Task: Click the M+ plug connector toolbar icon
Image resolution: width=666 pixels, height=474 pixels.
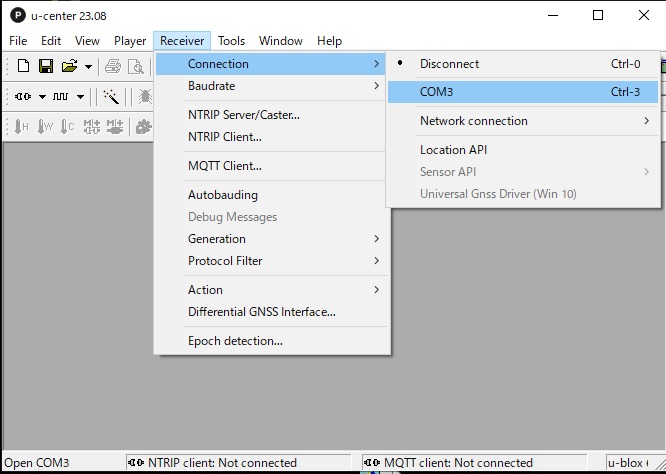Action: [92, 127]
